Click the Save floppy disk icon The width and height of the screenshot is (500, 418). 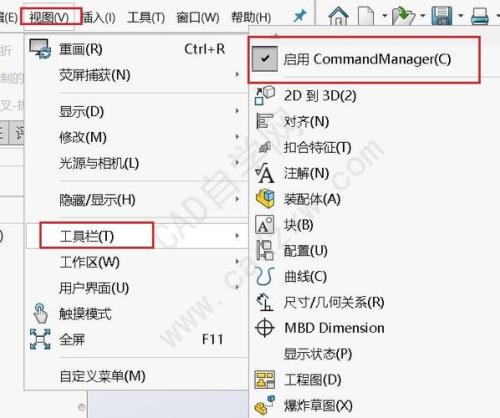click(442, 16)
